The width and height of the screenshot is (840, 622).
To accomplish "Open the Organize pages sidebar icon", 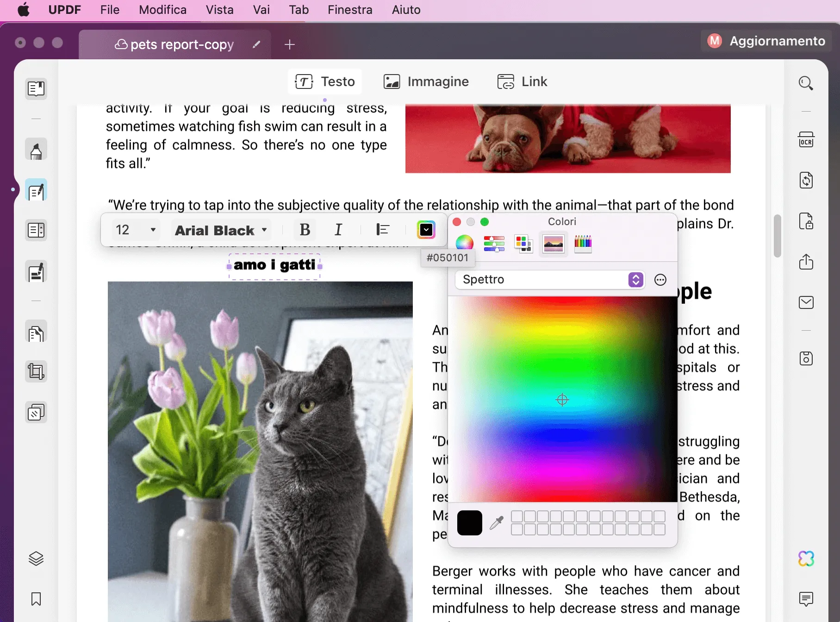I will coord(36,230).
